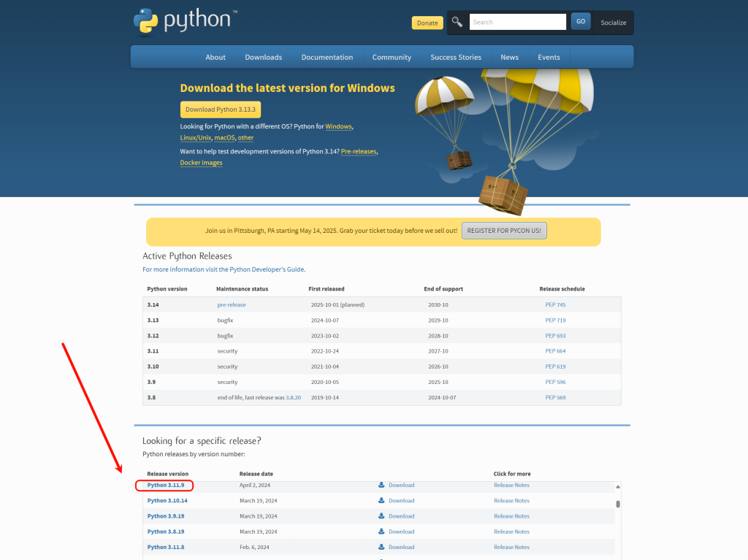The width and height of the screenshot is (748, 560).
Task: Open the Downloads menu
Action: 263,57
